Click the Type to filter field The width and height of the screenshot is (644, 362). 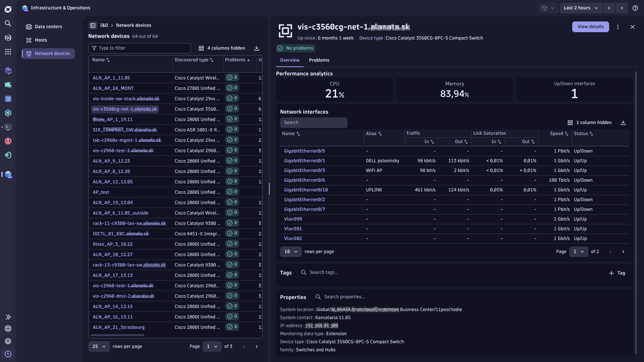tap(140, 48)
